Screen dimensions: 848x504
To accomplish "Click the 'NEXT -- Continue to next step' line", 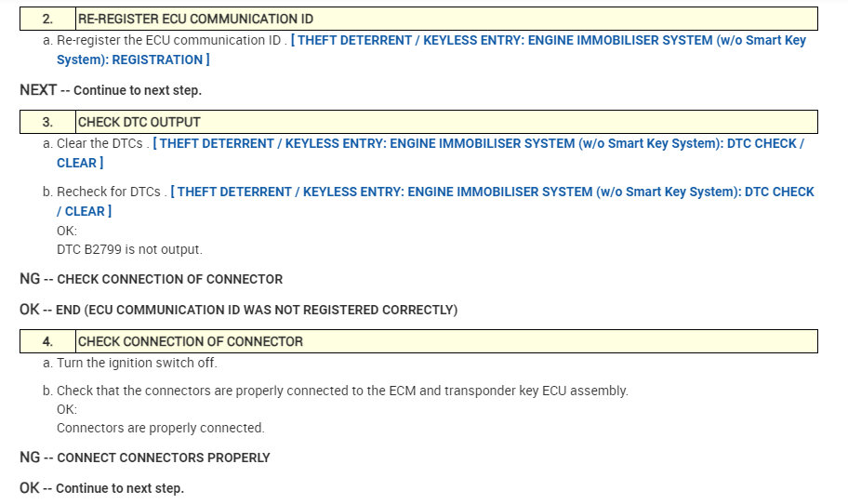I will click(x=111, y=90).
